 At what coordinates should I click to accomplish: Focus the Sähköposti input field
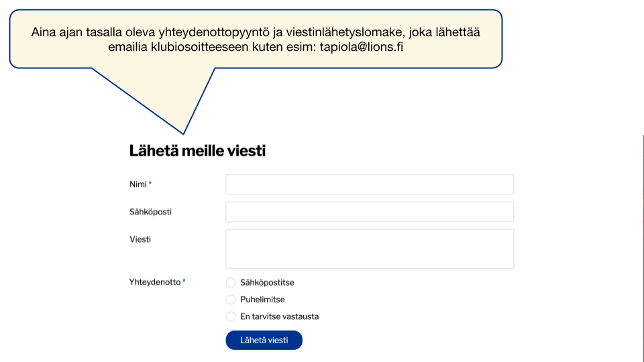[370, 212]
